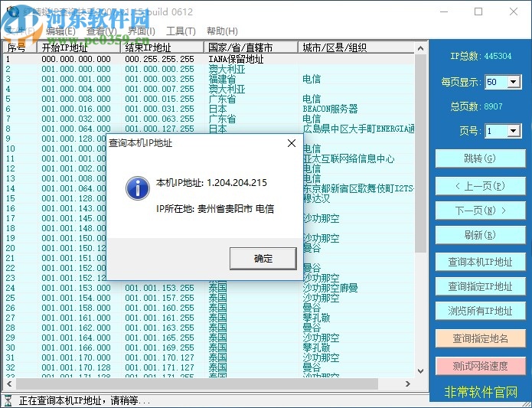532x408 pixels.
Task: Click the IP总数: 445304 label
Action: pyautogui.click(x=481, y=56)
